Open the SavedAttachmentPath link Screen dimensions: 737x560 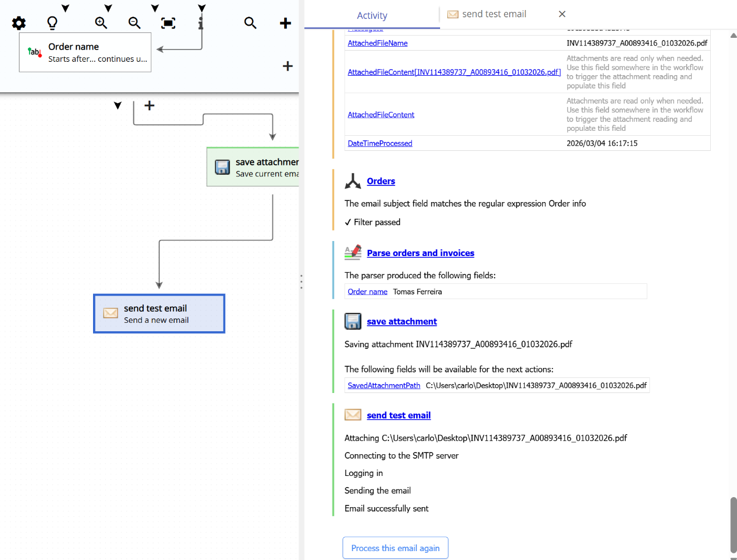(x=383, y=385)
